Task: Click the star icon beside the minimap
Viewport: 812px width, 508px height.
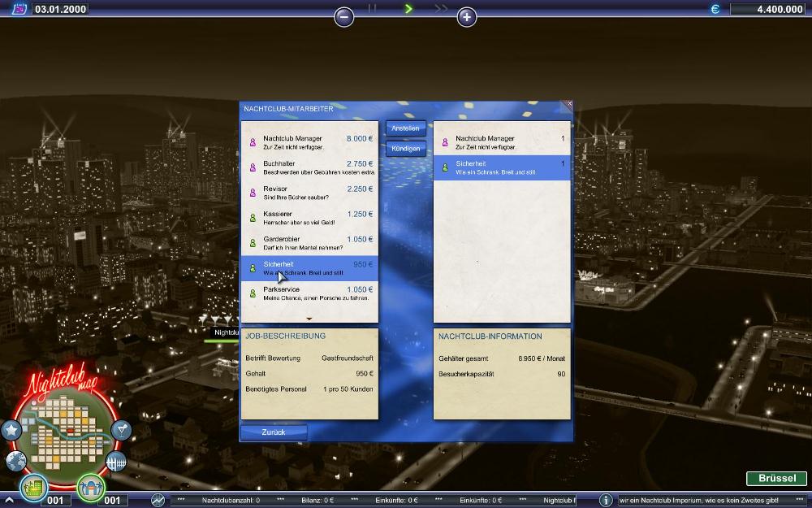Action: pos(11,430)
